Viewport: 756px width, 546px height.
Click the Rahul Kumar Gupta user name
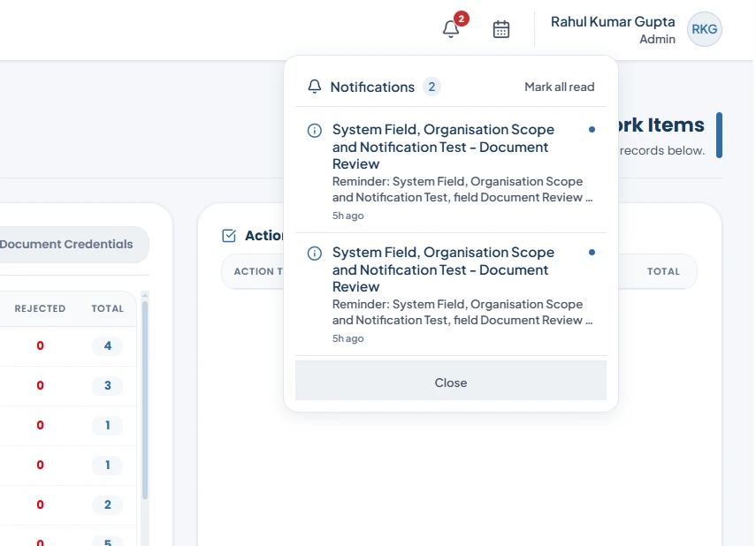pos(613,22)
